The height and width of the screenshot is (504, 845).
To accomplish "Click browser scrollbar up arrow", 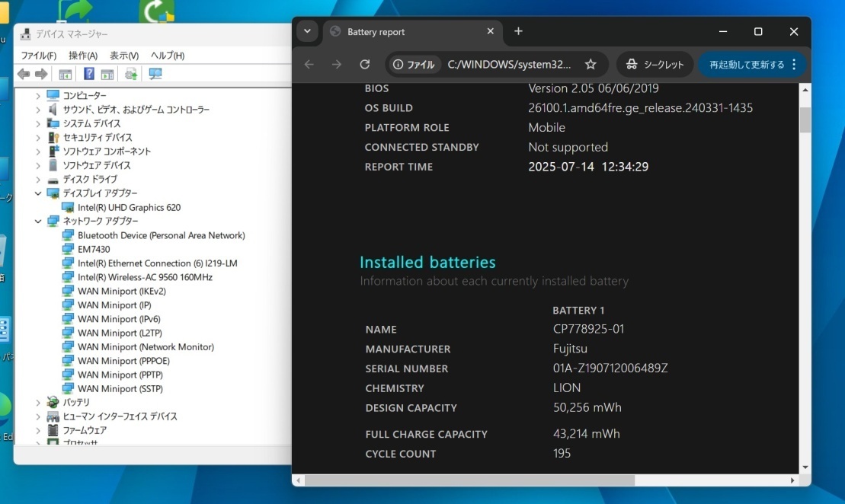I will 805,89.
